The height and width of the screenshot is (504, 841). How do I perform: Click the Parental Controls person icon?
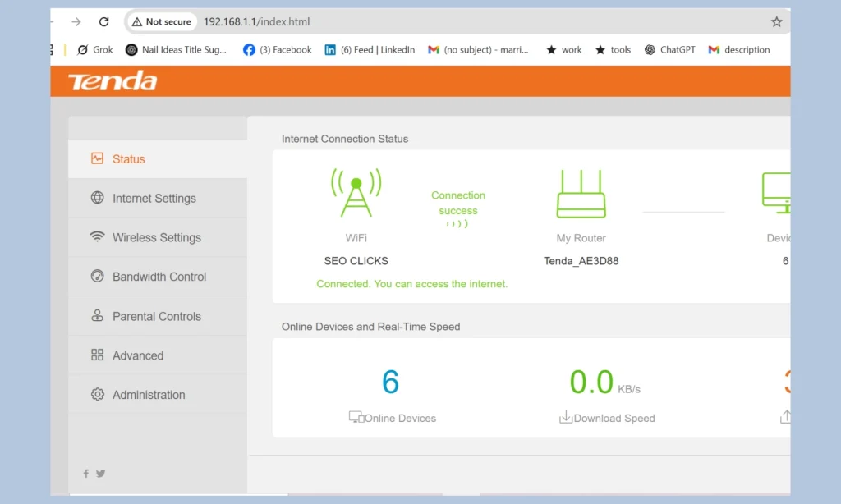(x=96, y=316)
